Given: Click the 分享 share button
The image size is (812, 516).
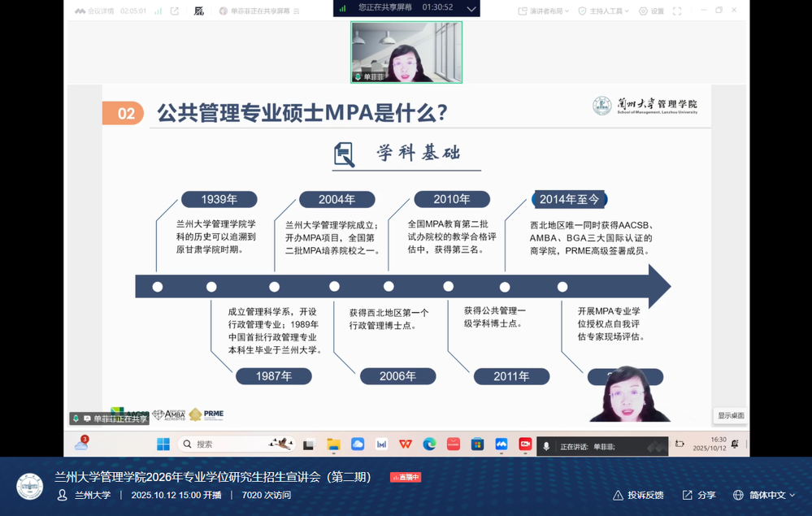Looking at the screenshot, I should pyautogui.click(x=699, y=495).
